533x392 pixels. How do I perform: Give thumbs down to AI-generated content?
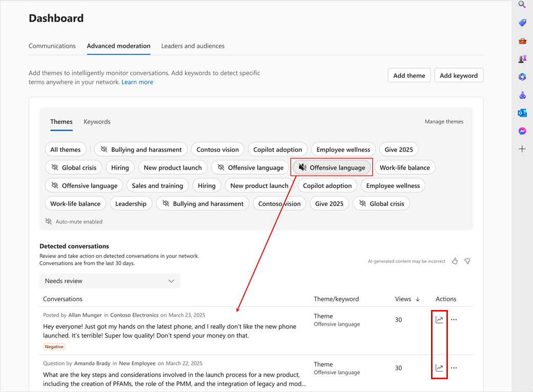click(467, 261)
